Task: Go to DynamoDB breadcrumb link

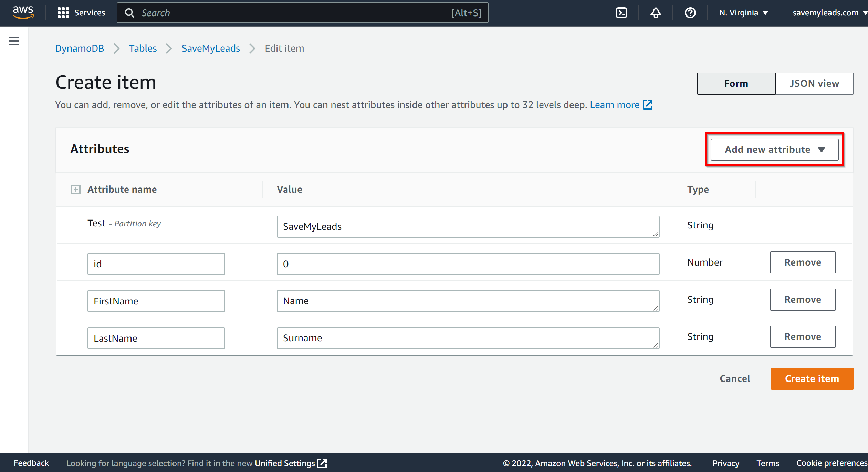Action: pos(80,48)
